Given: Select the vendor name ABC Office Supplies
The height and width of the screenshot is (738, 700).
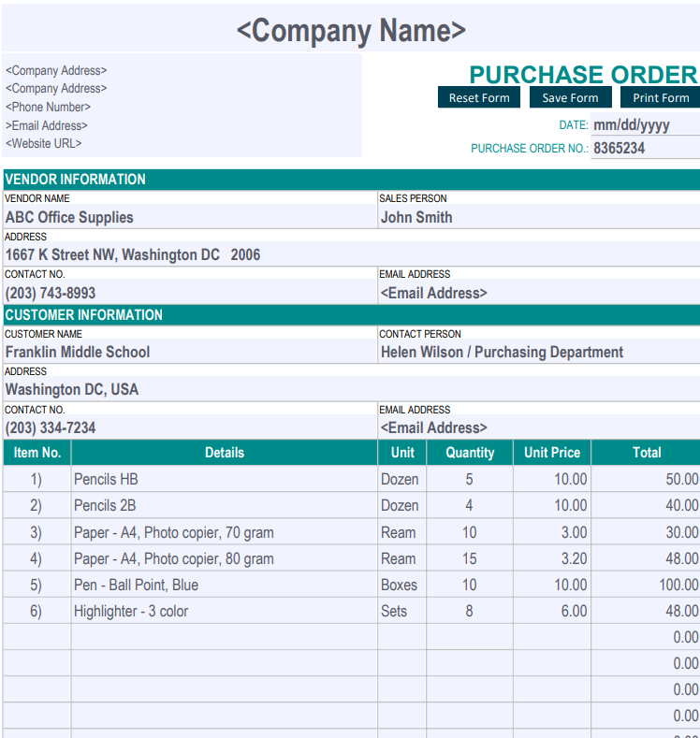Looking at the screenshot, I should (190, 216).
